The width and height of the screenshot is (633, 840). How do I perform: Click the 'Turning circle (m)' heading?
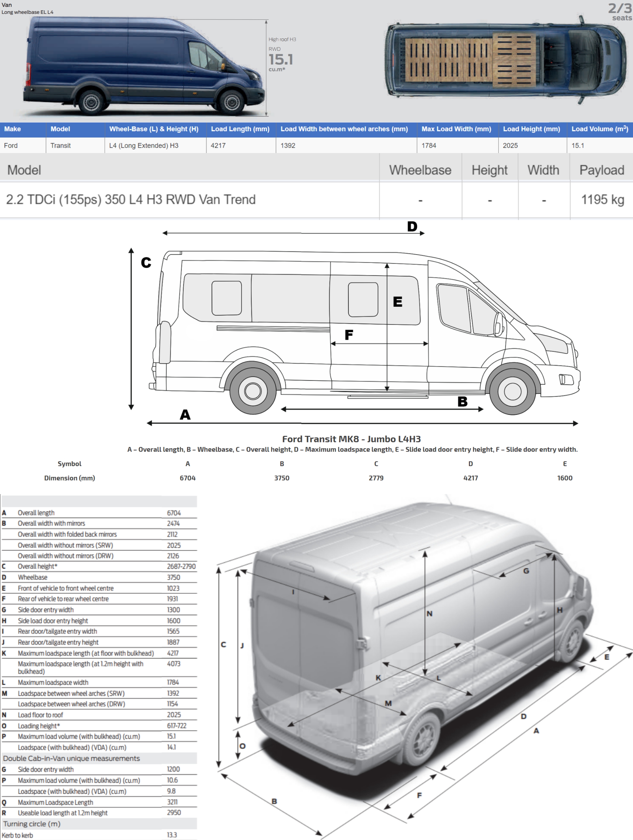(32, 824)
